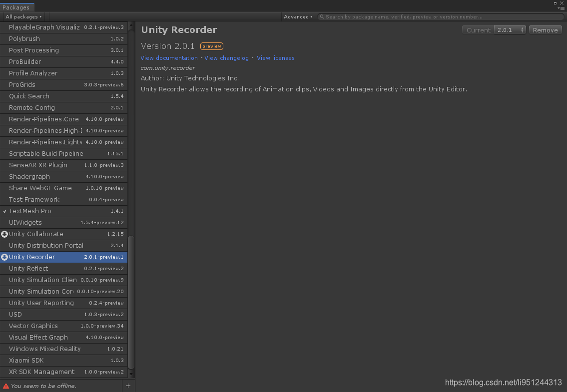Open View licenses link
Viewport: 567px width, 392px height.
point(276,58)
